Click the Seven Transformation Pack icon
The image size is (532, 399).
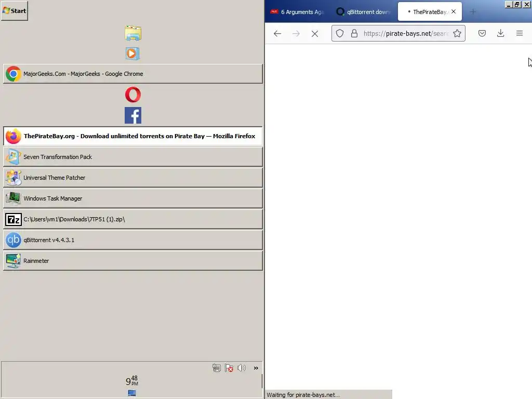(13, 157)
